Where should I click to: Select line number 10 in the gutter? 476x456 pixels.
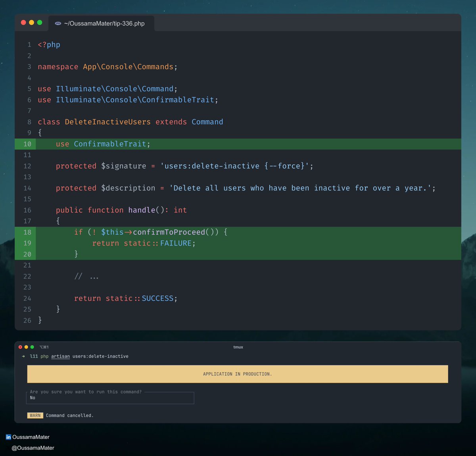click(x=27, y=144)
